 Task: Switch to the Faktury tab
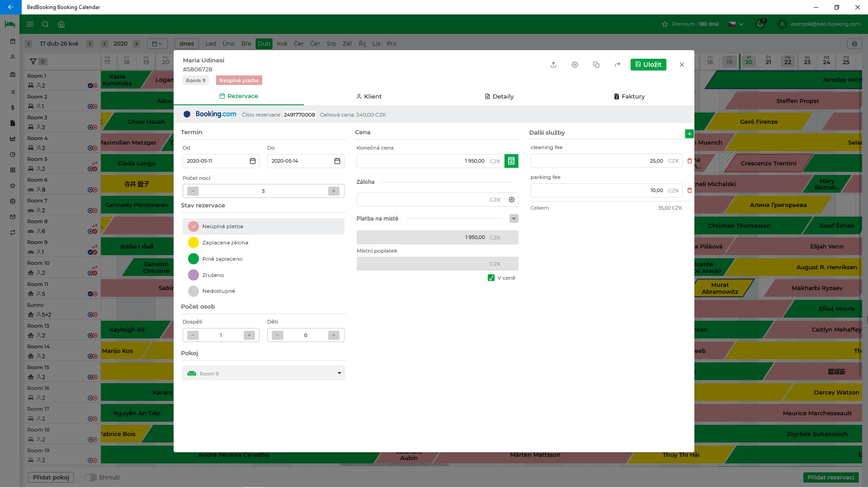coord(629,97)
